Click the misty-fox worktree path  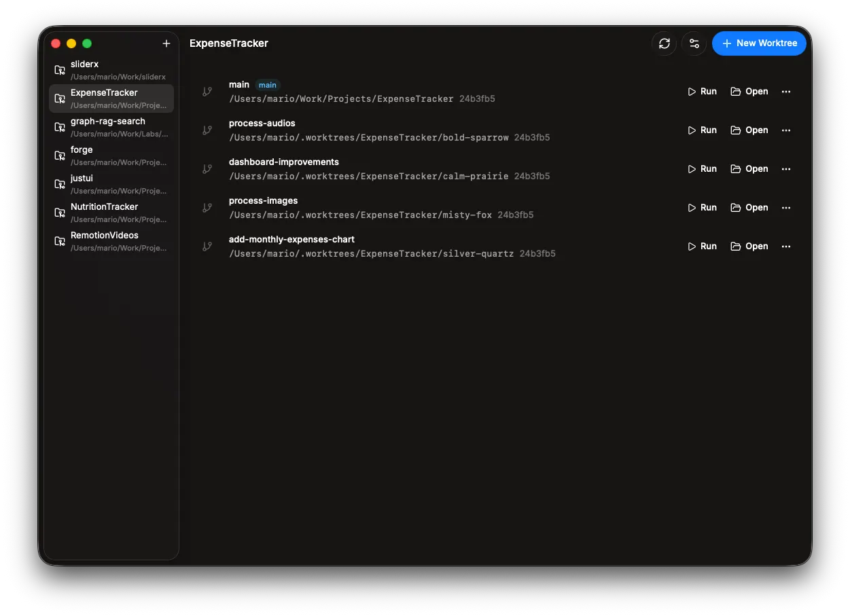coord(361,215)
